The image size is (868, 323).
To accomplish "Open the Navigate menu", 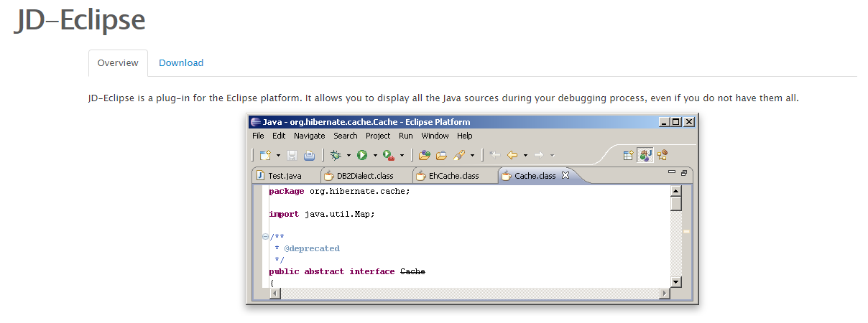I will [309, 136].
